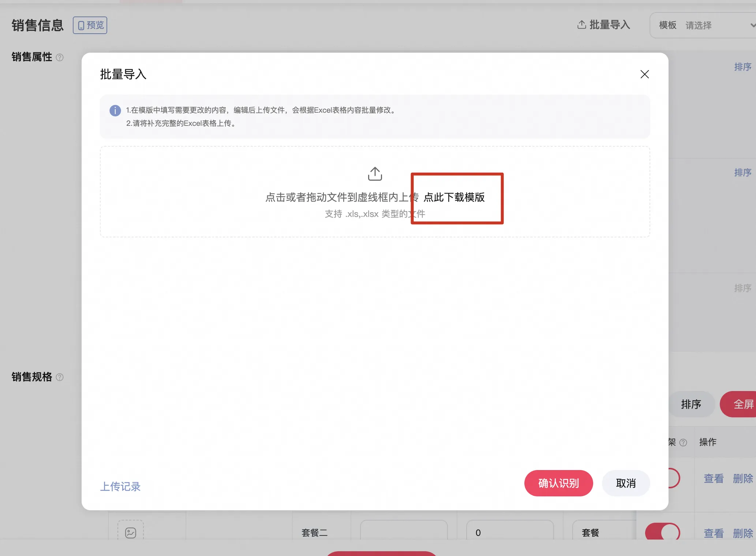Click the grey 排序 pill button
The height and width of the screenshot is (556, 756).
691,404
